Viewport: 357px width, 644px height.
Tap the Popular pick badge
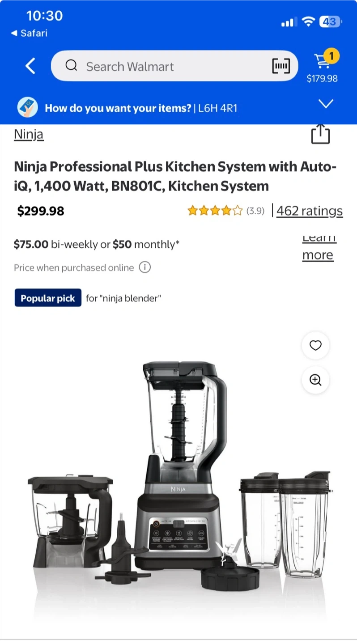coord(48,298)
